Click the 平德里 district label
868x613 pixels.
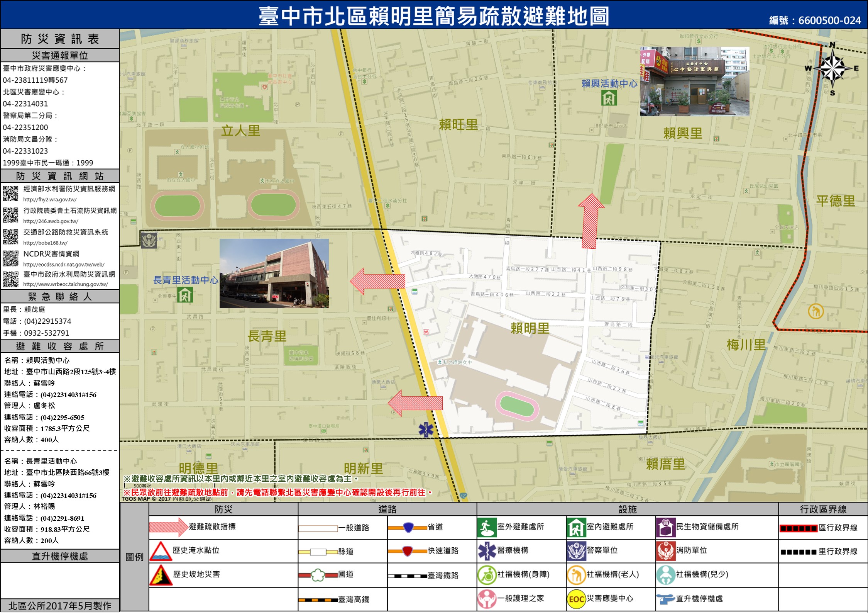[x=836, y=201]
